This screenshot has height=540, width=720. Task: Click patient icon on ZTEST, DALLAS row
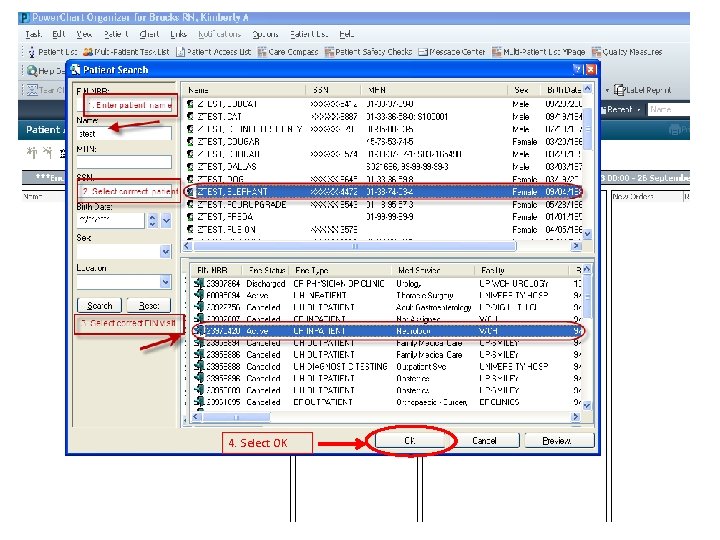pyautogui.click(x=190, y=166)
